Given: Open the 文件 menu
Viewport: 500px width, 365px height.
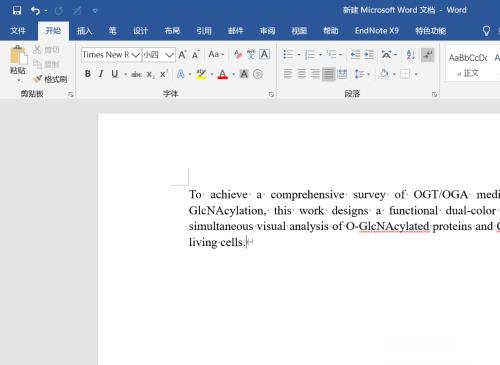Looking at the screenshot, I should (18, 31).
